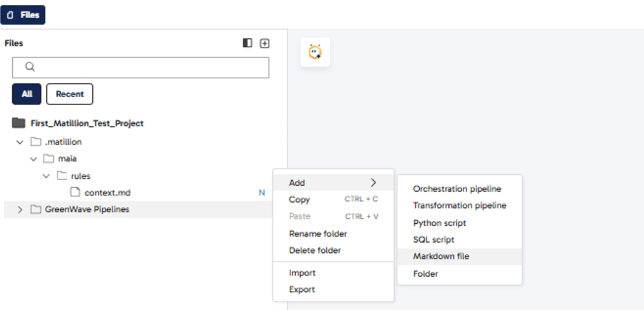Switch to Recent files filter
644x310 pixels.
pyautogui.click(x=70, y=94)
